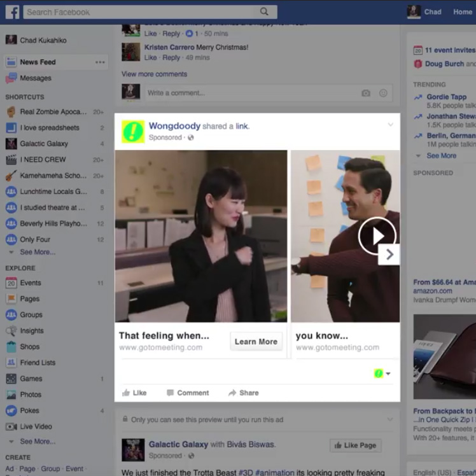Comment on the Wongdoody post
Screen dimensions: 476x476
coord(188,393)
